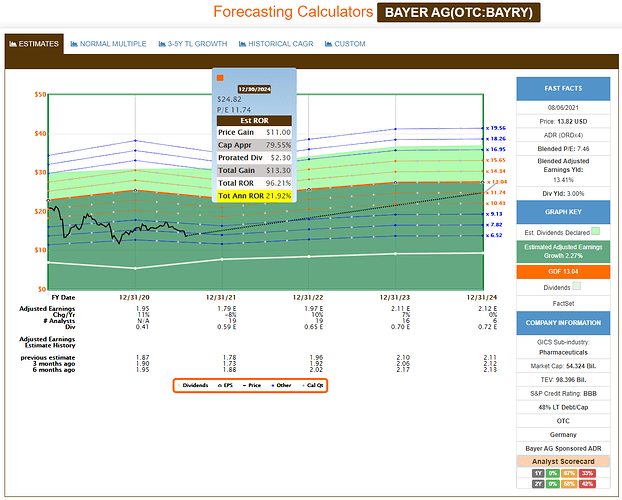
Task: Click the 'Price: 13.82 USD' fact
Action: pyautogui.click(x=563, y=121)
